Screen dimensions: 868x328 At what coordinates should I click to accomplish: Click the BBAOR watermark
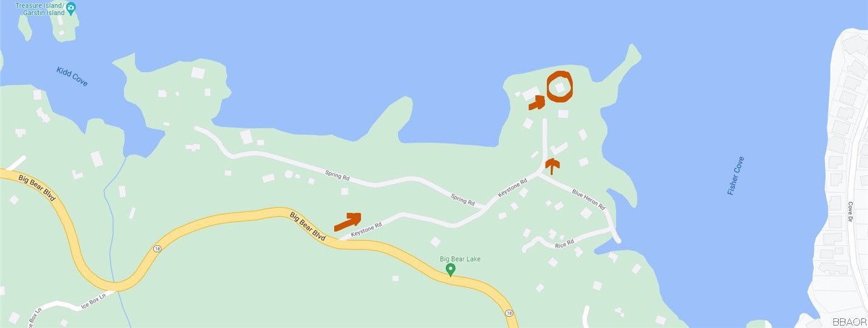coord(849,322)
